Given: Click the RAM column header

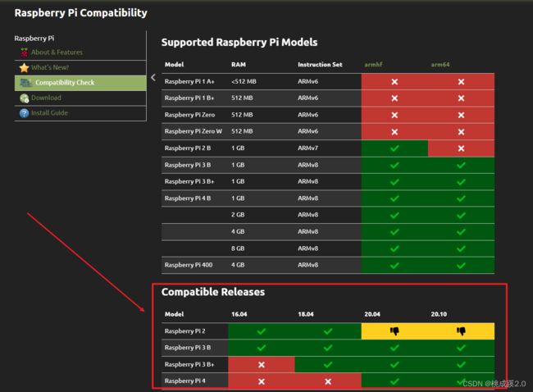Looking at the screenshot, I should [x=239, y=64].
